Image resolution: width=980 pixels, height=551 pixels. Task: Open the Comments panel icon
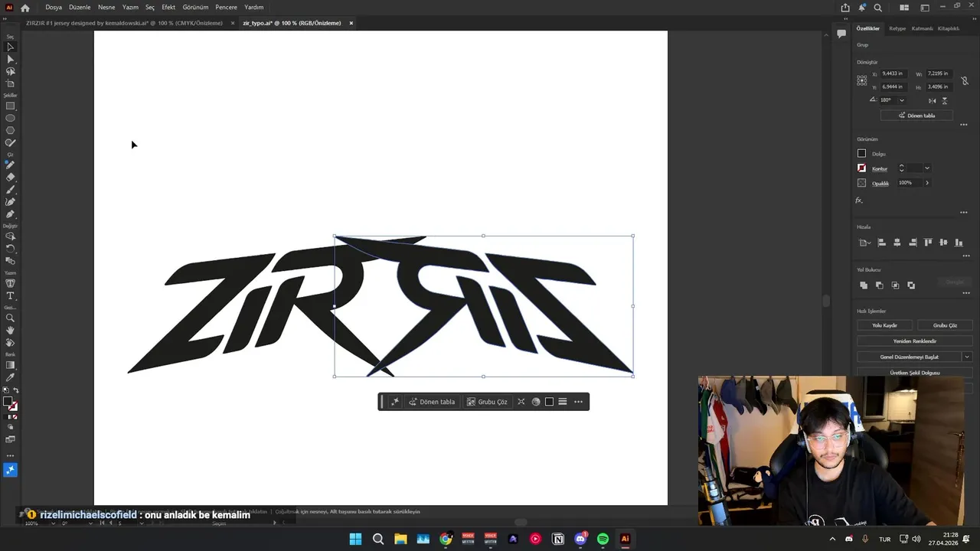[x=841, y=34]
